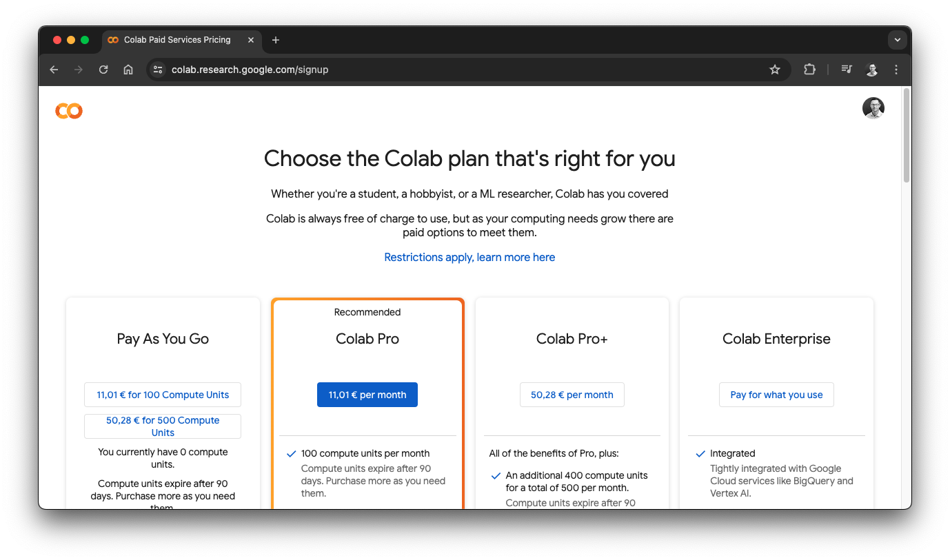
Task: Choose 11,01 € for 100 Compute Units
Action: pos(163,395)
